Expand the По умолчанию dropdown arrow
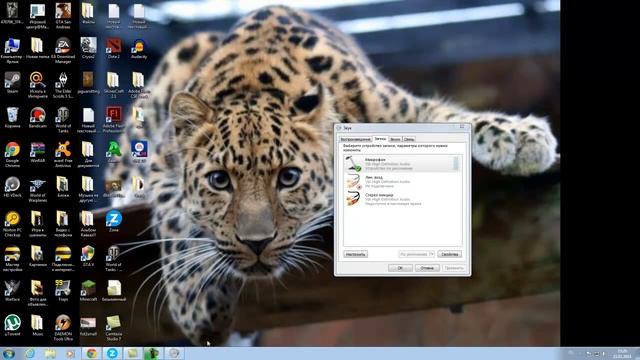 (x=431, y=254)
